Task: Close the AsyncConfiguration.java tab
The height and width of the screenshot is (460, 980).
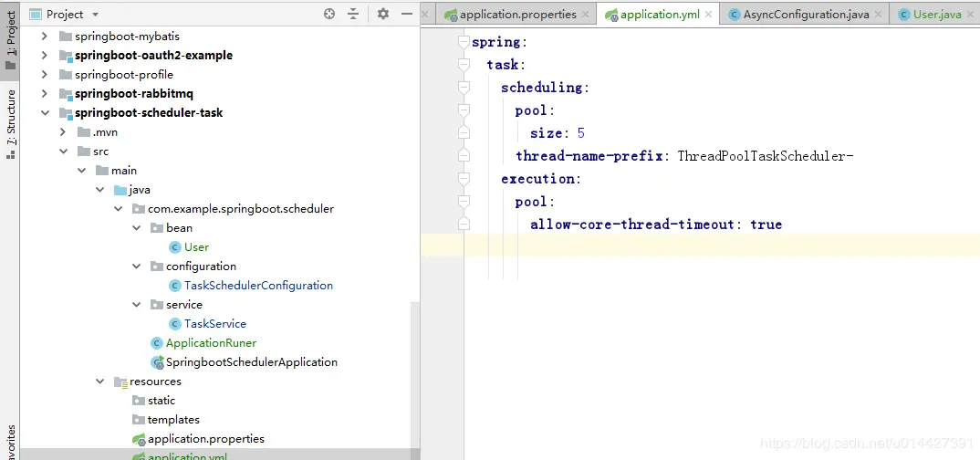Action: (x=878, y=15)
